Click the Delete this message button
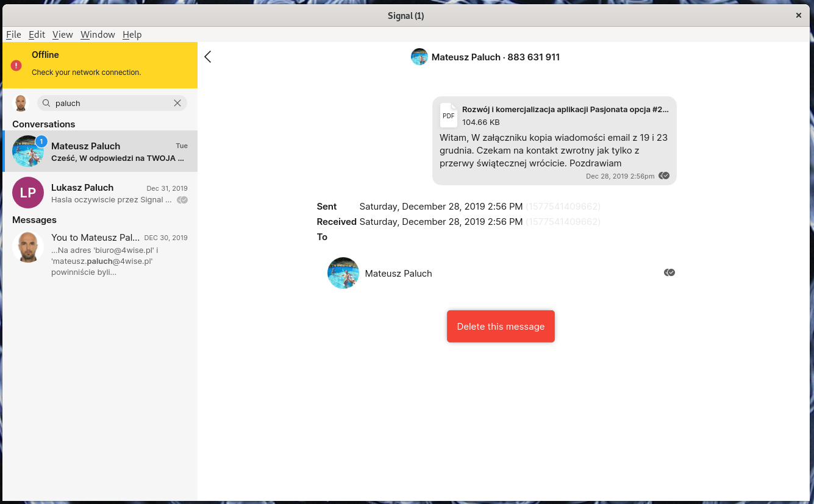 click(x=501, y=326)
